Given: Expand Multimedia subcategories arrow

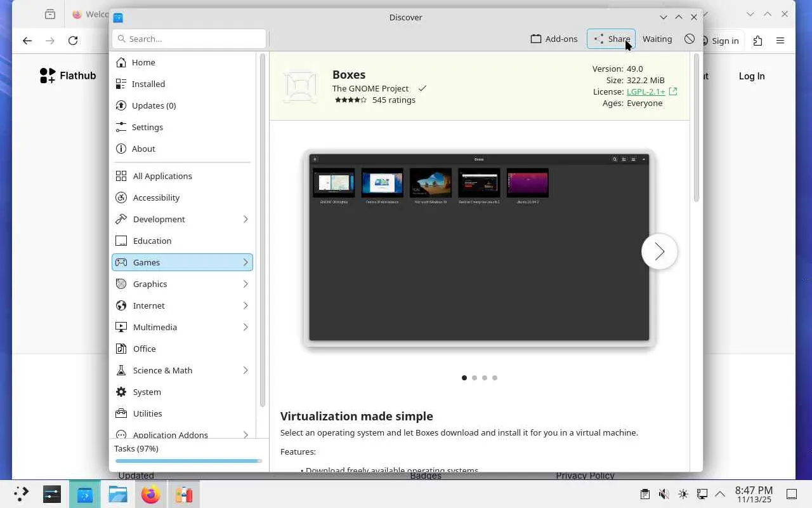Looking at the screenshot, I should coord(246,327).
